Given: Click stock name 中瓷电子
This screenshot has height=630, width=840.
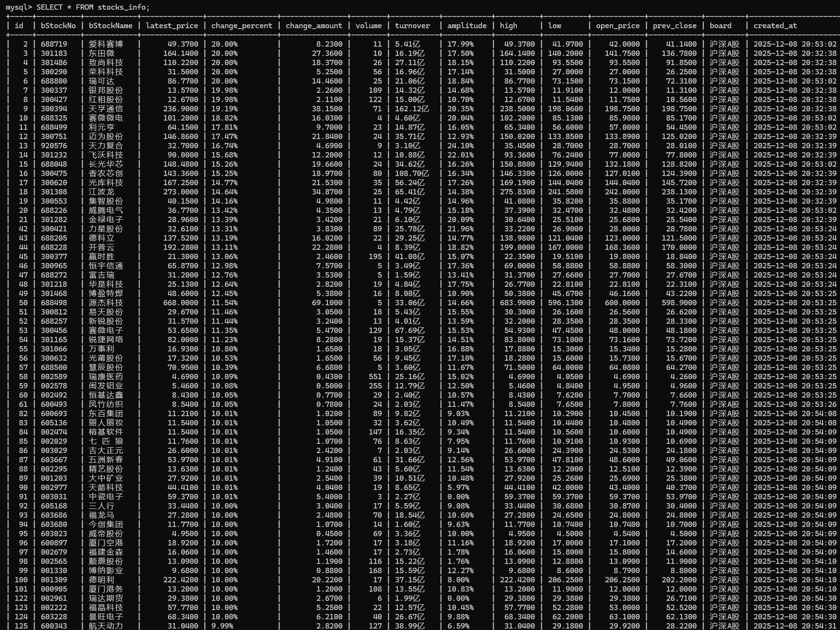Looking at the screenshot, I should click(106, 497).
